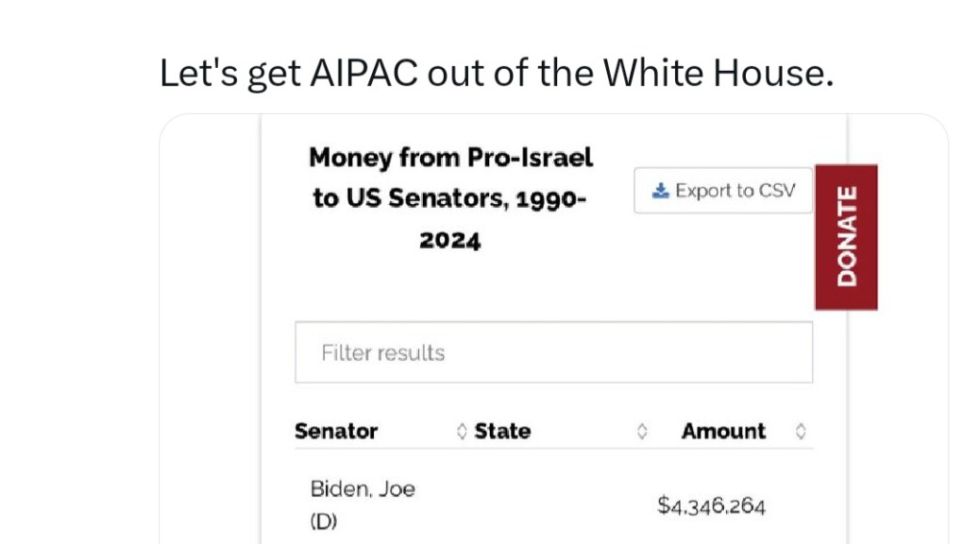Click the $4,346,264 amount cell
Viewport: 980px width, 544px height.
(x=712, y=506)
